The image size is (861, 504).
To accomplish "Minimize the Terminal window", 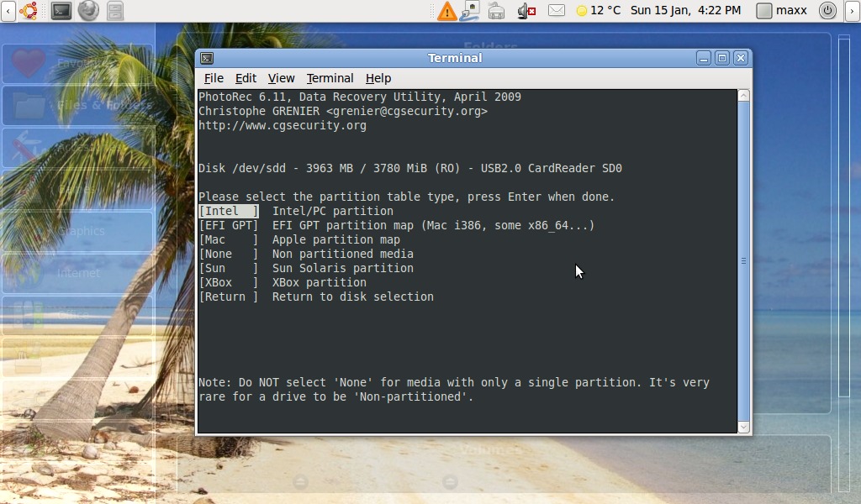I will click(704, 58).
